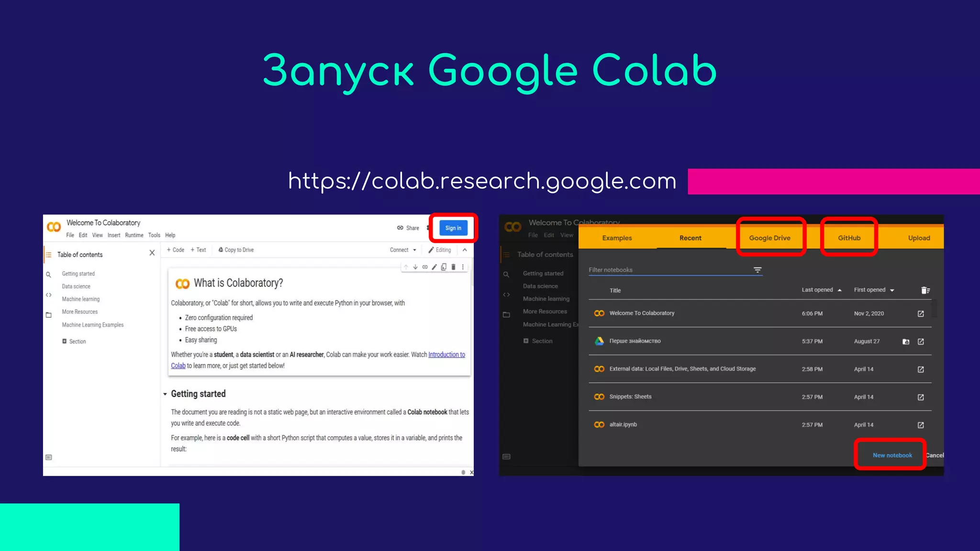The width and height of the screenshot is (980, 551).
Task: Open Перше знайомство in new tab icon
Action: pos(921,342)
